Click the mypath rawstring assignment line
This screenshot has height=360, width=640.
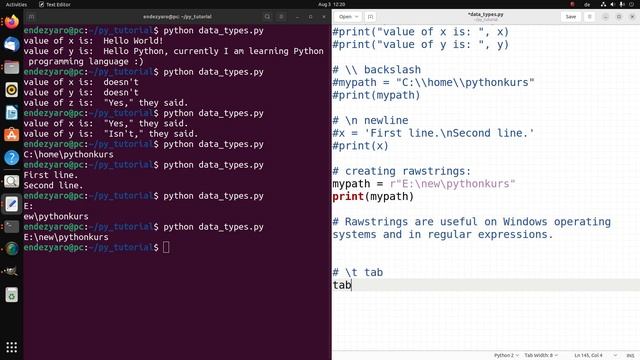424,184
